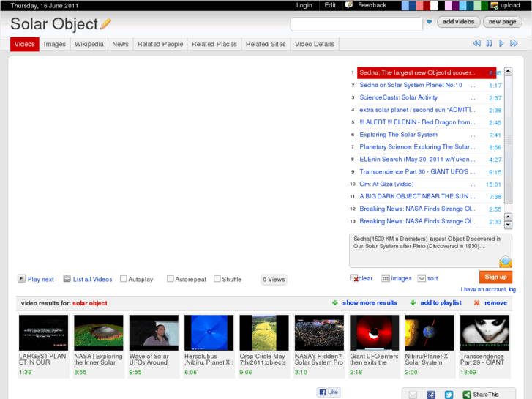Open the Images tab
The width and height of the screenshot is (532, 399).
(x=55, y=44)
